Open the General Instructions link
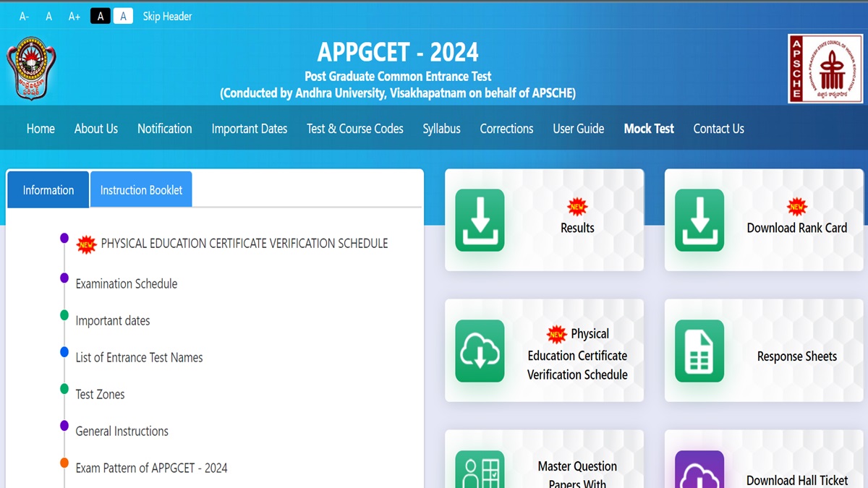Viewport: 868px width, 488px height. coord(122,432)
